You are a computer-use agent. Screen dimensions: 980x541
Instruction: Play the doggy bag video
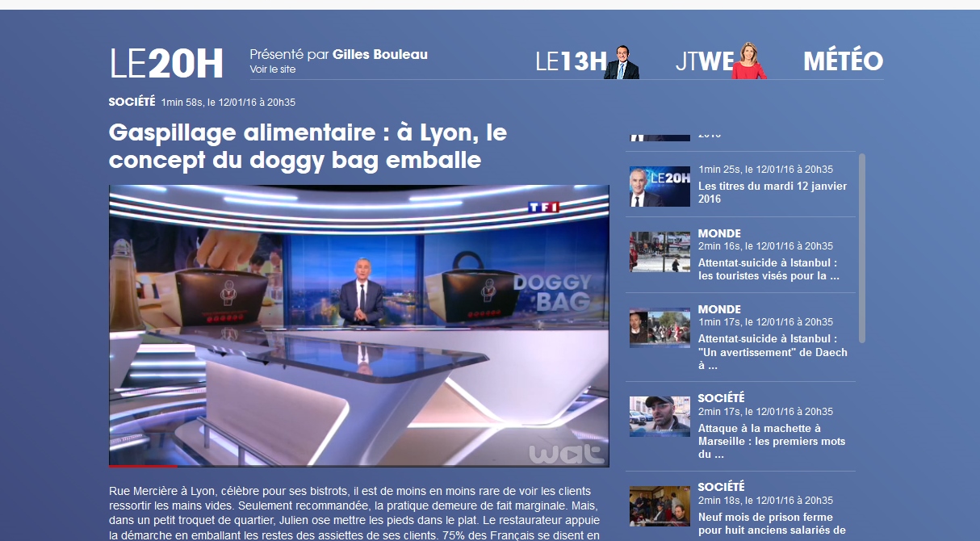coord(358,325)
